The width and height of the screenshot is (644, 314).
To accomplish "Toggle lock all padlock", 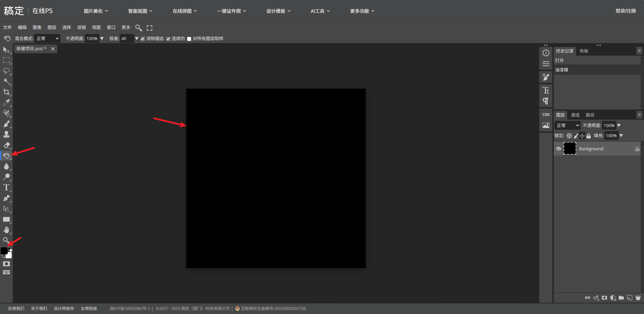I will [588, 136].
